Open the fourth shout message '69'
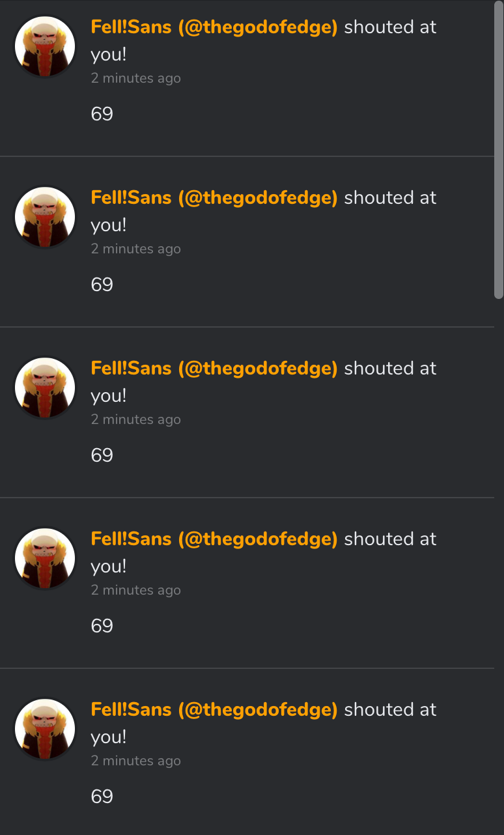 tap(102, 626)
